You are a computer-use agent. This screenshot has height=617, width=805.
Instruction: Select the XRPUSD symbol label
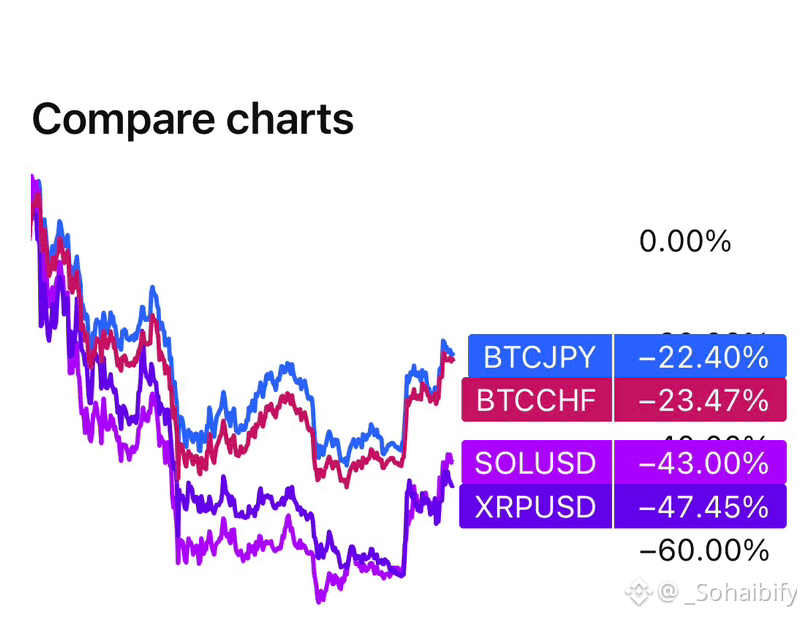tap(535, 507)
